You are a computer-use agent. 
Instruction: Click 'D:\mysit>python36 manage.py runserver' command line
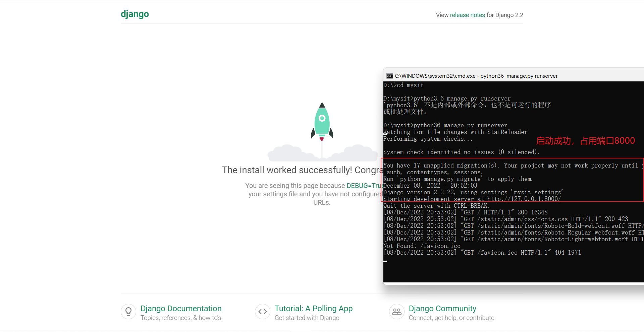(x=445, y=126)
